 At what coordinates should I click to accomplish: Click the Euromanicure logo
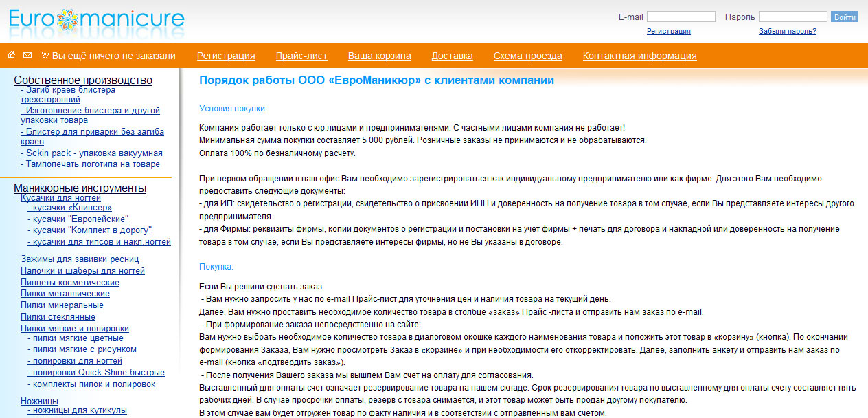click(97, 21)
